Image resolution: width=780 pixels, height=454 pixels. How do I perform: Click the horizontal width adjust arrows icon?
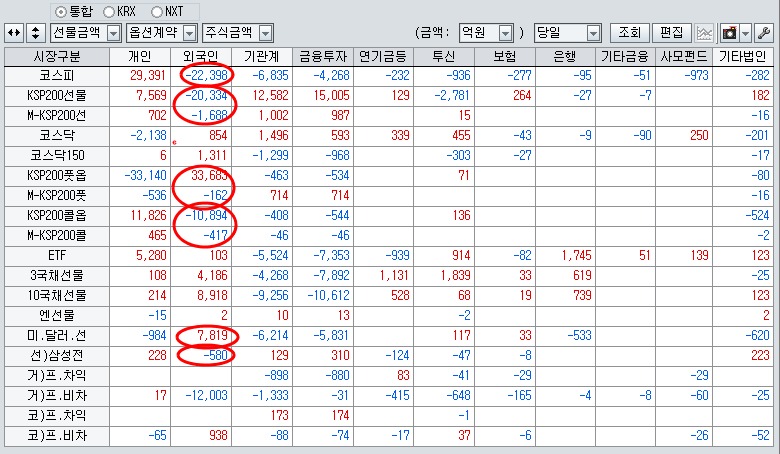(13, 33)
